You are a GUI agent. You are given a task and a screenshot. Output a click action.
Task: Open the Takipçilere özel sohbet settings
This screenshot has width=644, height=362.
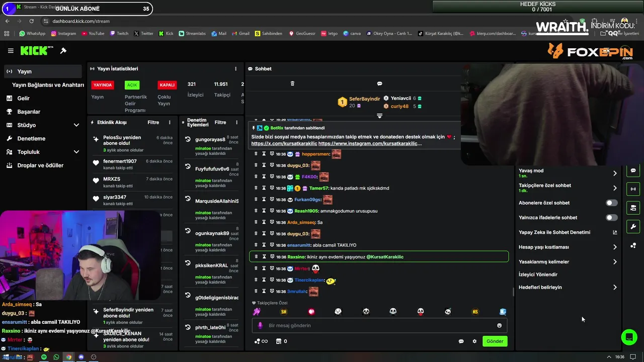pos(568,188)
